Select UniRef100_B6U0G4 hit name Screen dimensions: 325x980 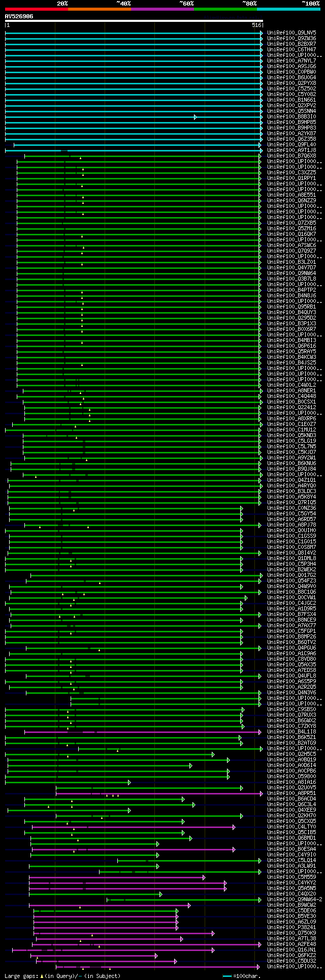291,77
